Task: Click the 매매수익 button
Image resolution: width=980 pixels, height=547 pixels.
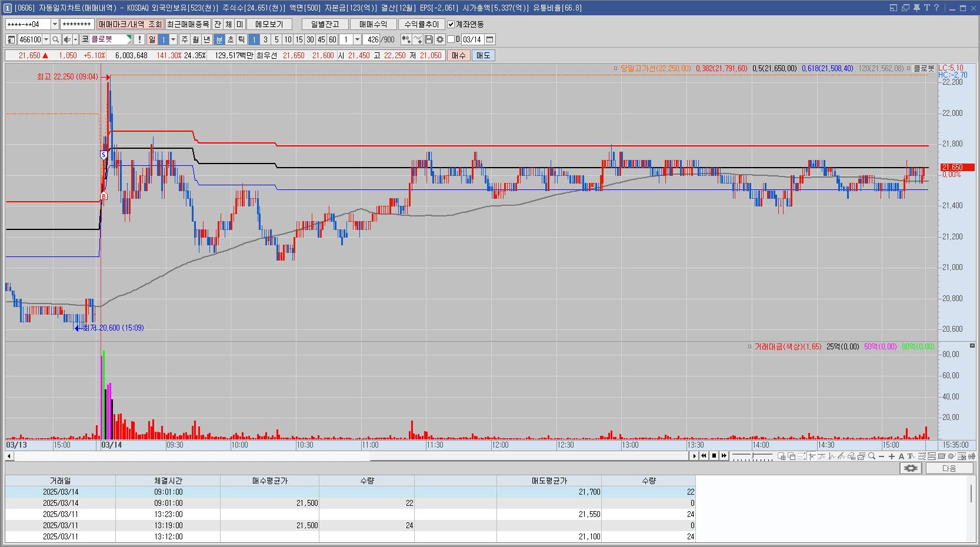Action: (x=374, y=24)
